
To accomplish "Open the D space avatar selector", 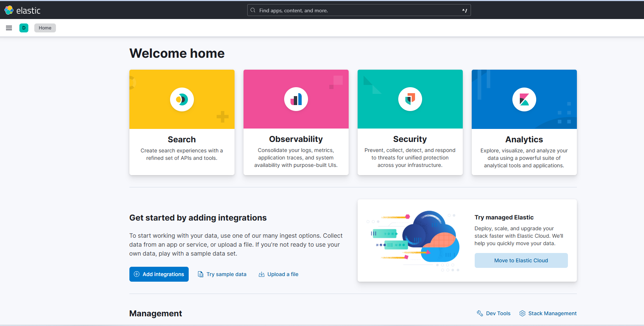I will click(24, 28).
